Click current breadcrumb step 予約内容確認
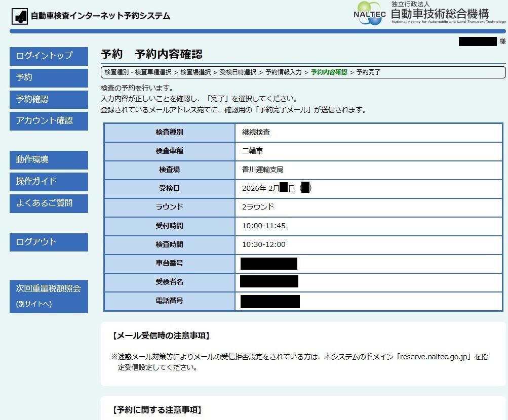The height and width of the screenshot is (420, 508). click(x=329, y=72)
